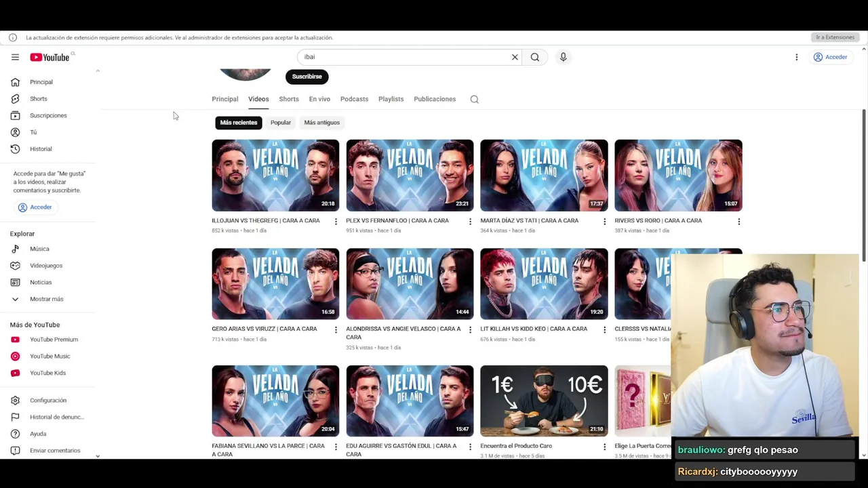Click the channel search magnifier icon

[475, 100]
